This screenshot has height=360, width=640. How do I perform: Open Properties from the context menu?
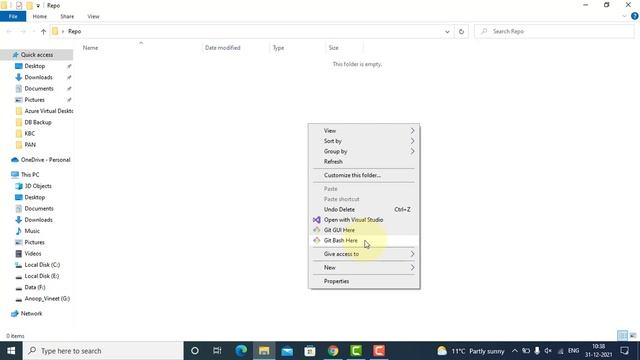[364, 281]
